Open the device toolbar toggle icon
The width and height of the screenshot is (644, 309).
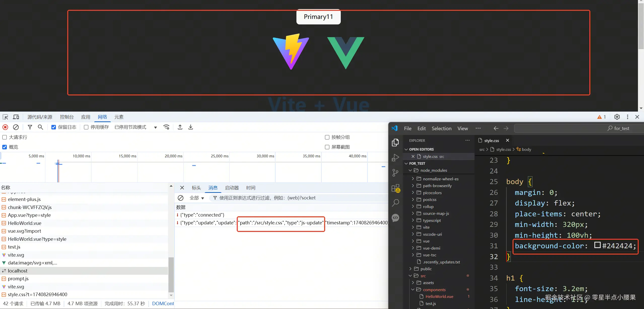(x=16, y=117)
